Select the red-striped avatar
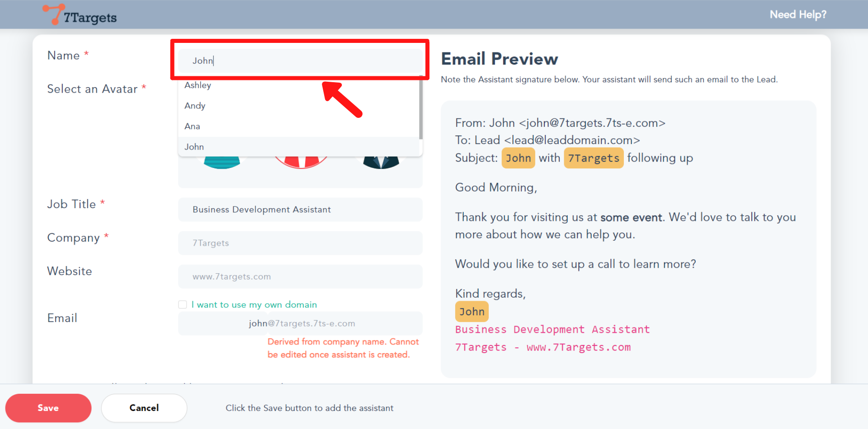The image size is (868, 429). coord(301,163)
